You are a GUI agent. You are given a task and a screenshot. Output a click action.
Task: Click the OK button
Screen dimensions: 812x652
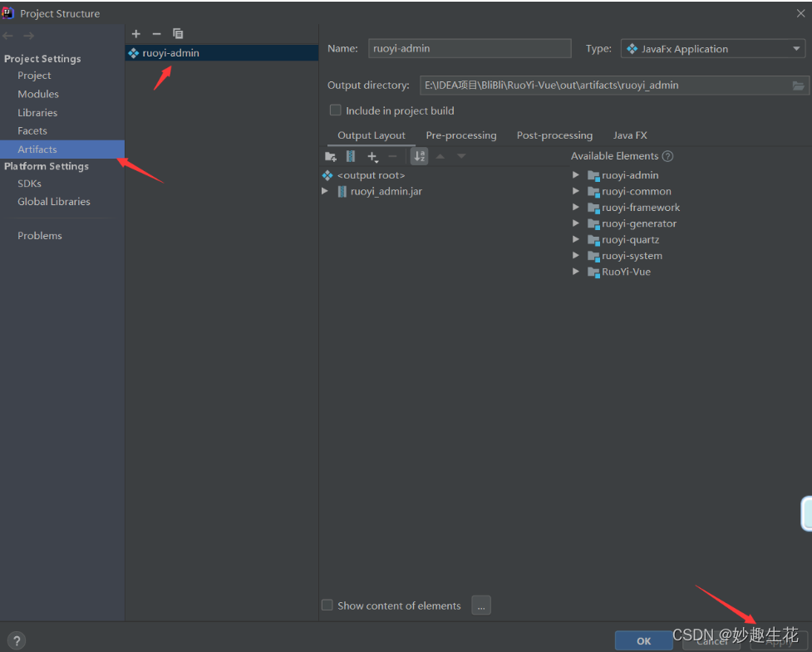point(643,640)
